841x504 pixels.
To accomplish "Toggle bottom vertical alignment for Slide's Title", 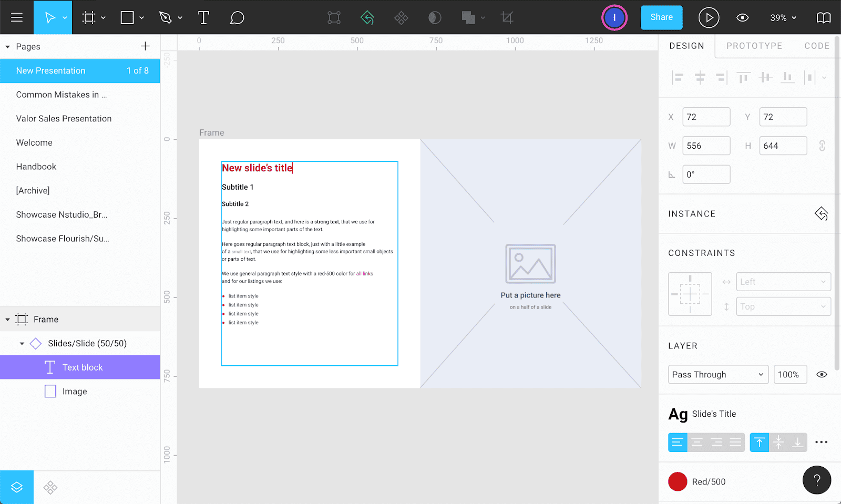I will (797, 442).
